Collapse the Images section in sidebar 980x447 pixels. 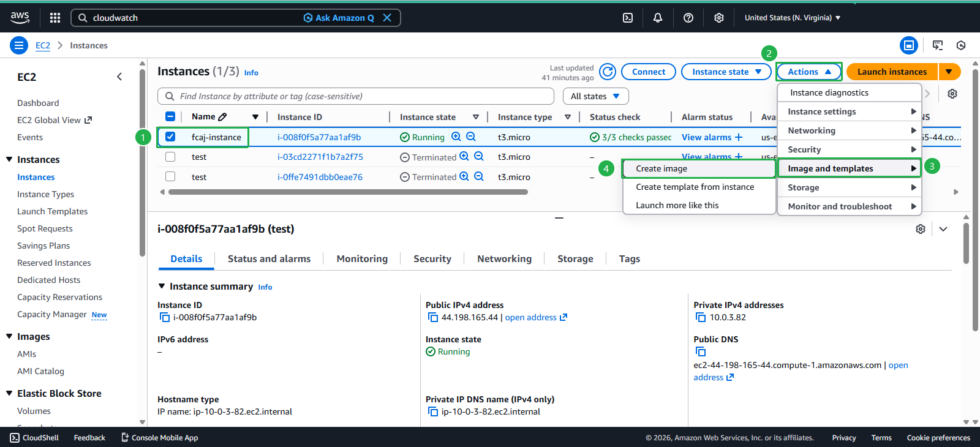pyautogui.click(x=9, y=336)
